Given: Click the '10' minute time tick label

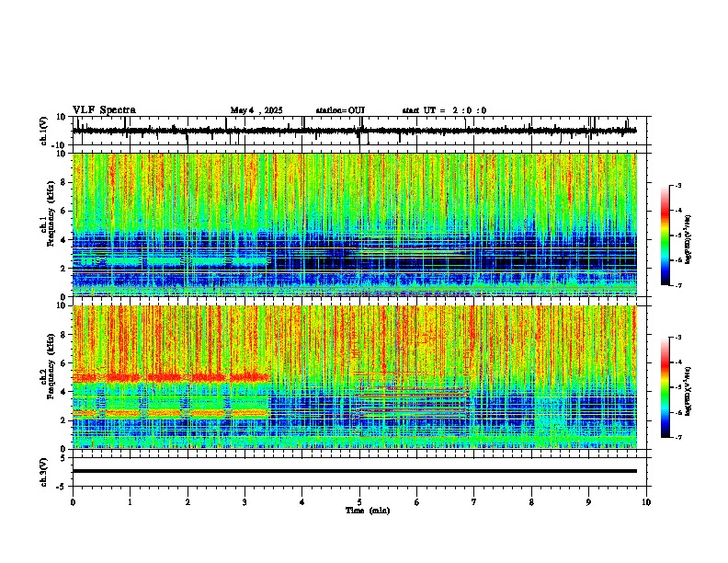Looking at the screenshot, I should (x=646, y=502).
